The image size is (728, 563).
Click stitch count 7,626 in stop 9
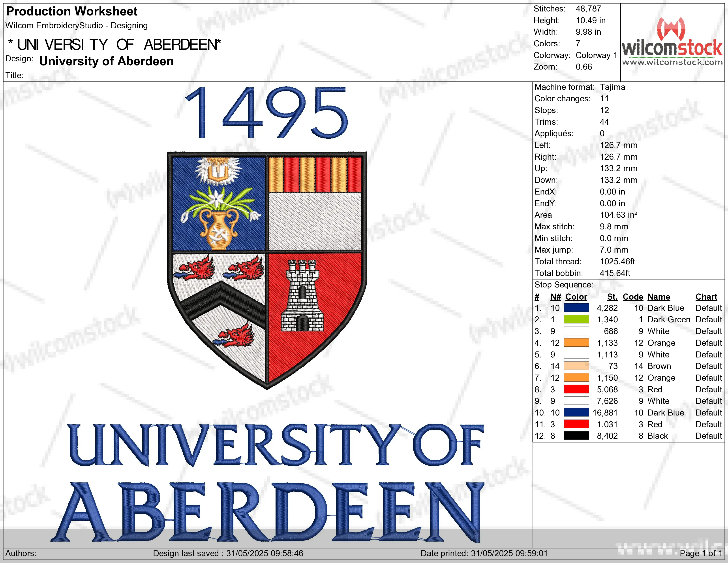(607, 401)
